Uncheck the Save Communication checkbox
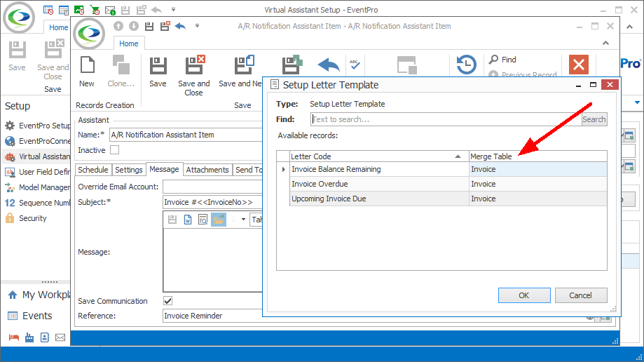Image resolution: width=644 pixels, height=362 pixels. coord(167,301)
